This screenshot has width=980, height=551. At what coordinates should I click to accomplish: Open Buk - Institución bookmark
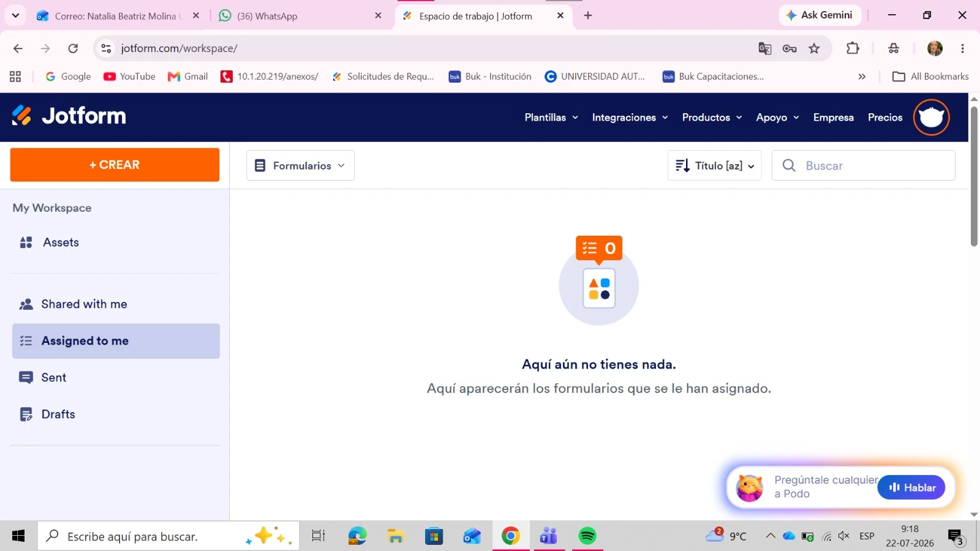click(x=490, y=77)
